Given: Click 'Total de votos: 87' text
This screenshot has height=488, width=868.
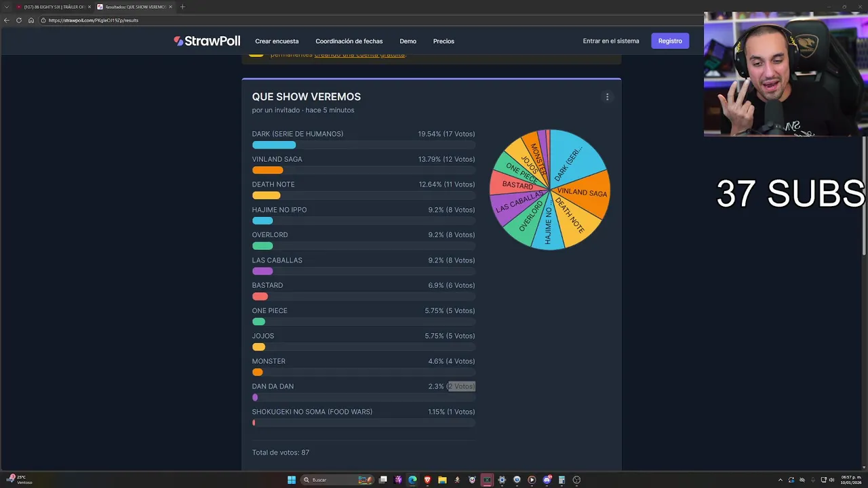Looking at the screenshot, I should coord(281,453).
